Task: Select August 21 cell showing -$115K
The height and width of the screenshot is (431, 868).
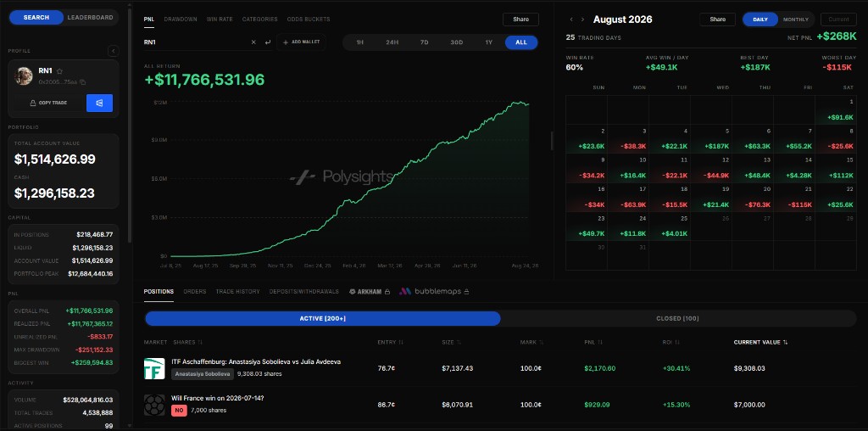Action: coord(794,197)
